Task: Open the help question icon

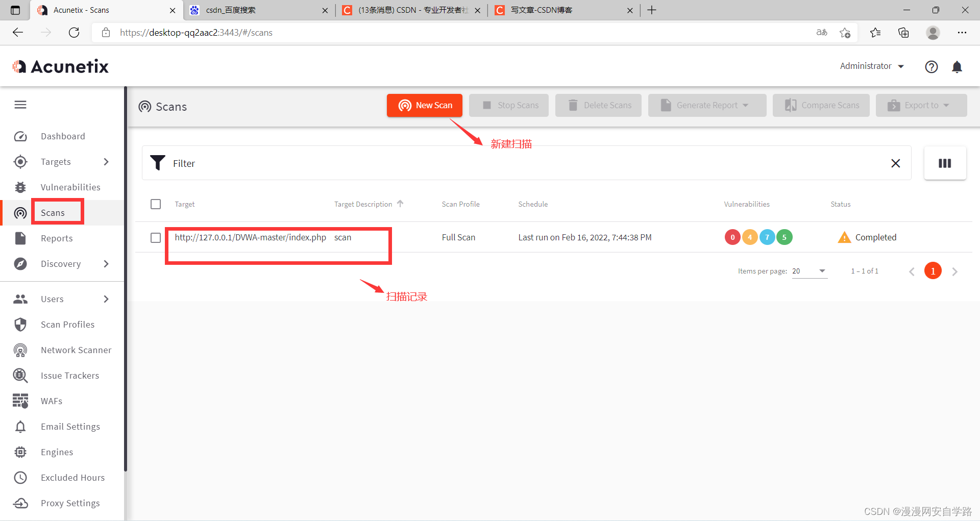Action: pyautogui.click(x=932, y=67)
